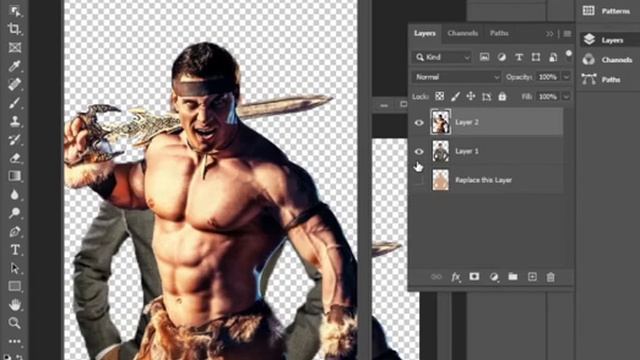Select the Eyedropper tool
This screenshot has height=360, width=640.
coord(15,66)
